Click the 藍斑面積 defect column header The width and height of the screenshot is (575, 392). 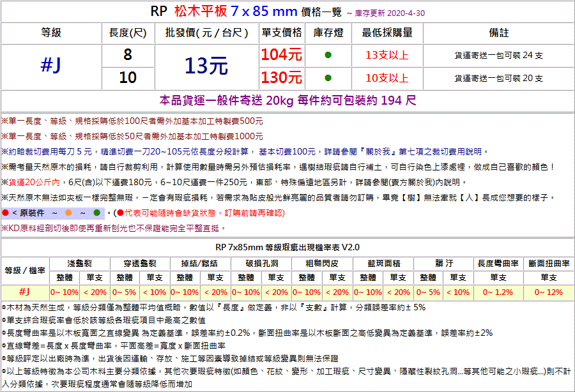[x=383, y=263]
